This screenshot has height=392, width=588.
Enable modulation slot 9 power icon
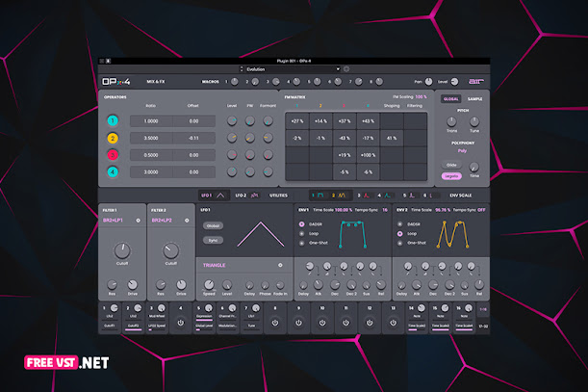tap(298, 323)
